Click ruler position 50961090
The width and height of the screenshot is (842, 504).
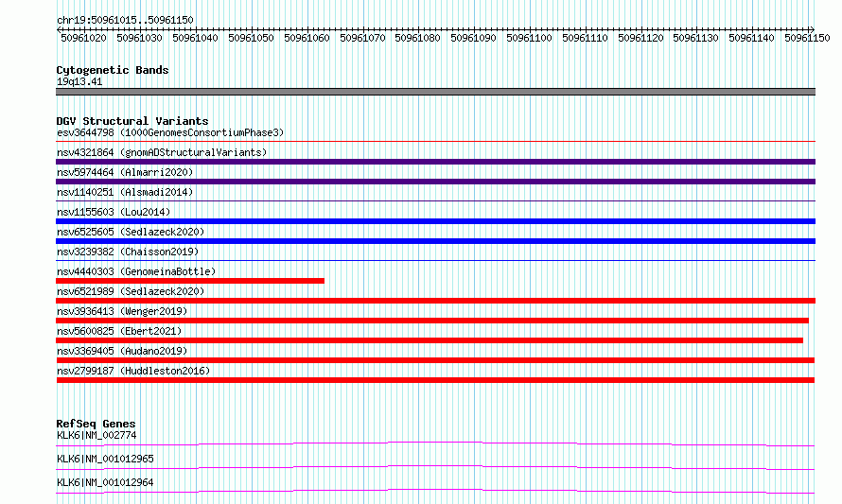[474, 38]
